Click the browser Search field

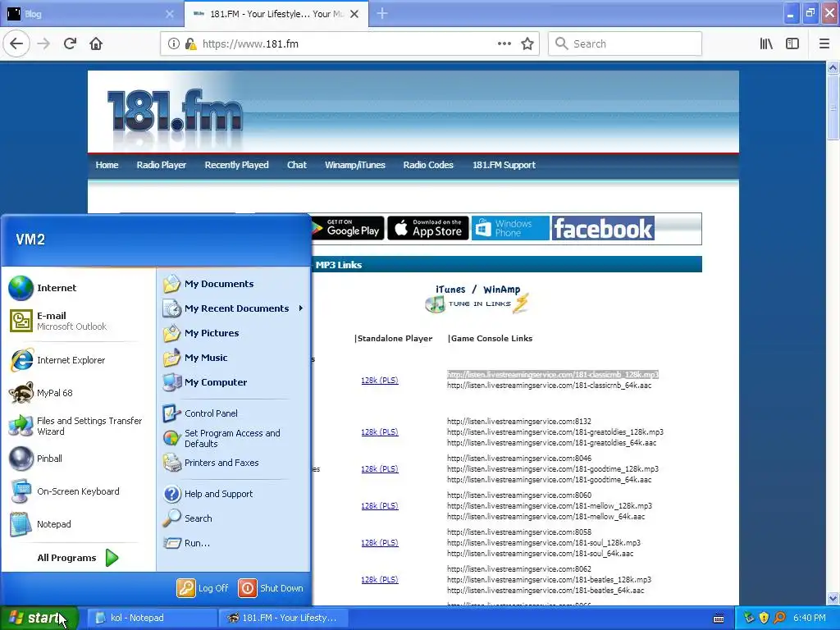pyautogui.click(x=624, y=43)
